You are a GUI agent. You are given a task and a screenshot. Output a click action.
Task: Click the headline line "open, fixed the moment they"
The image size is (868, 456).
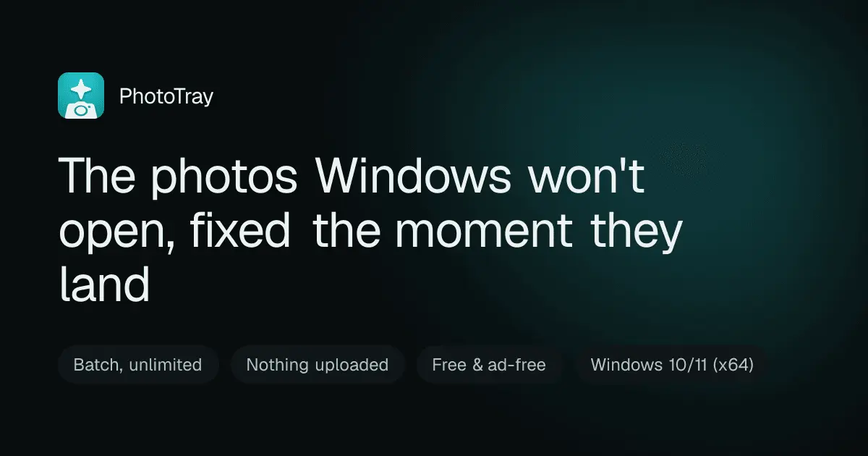pos(370,233)
